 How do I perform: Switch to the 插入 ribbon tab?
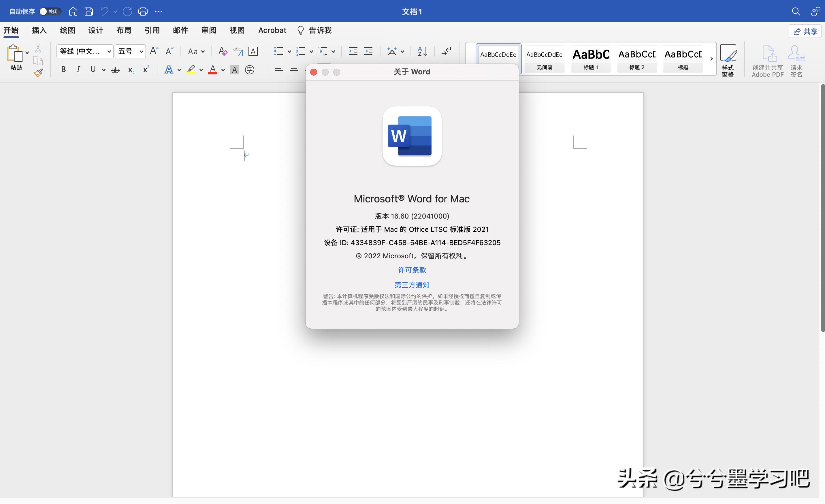39,30
